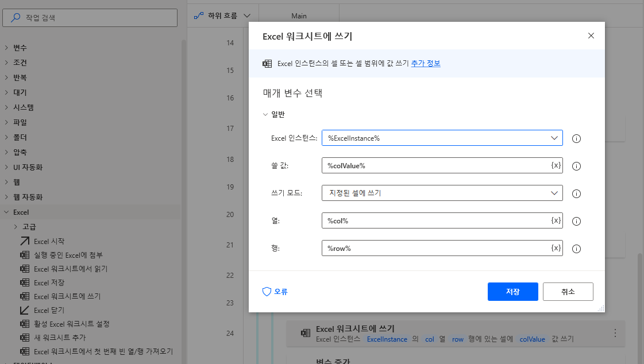Click the info icon next to 행 field

tap(576, 249)
